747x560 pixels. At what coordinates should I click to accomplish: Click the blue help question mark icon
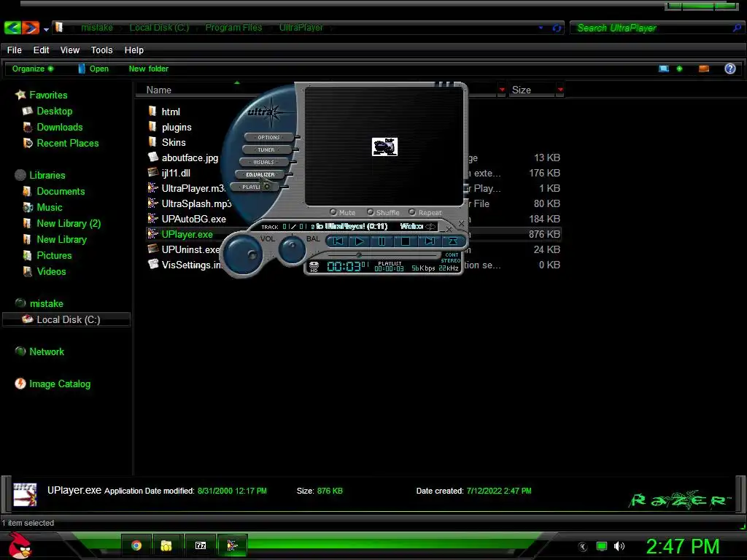click(729, 69)
